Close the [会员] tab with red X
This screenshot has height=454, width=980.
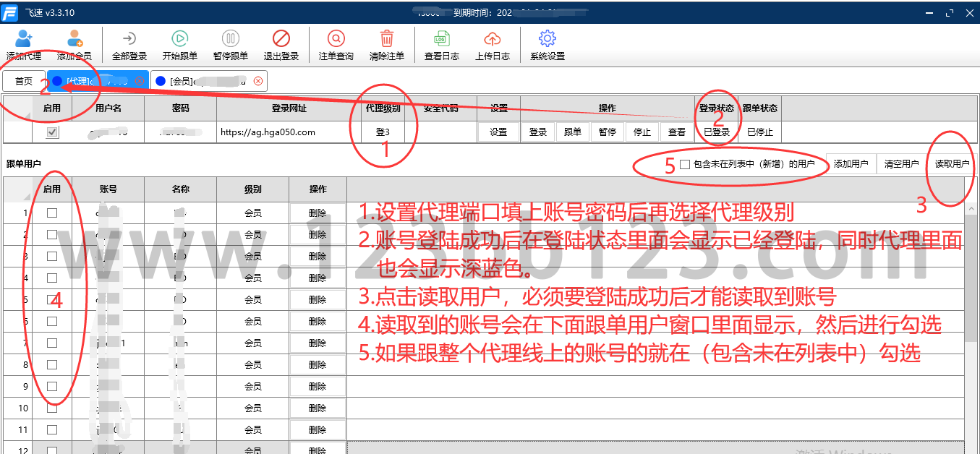coord(258,81)
